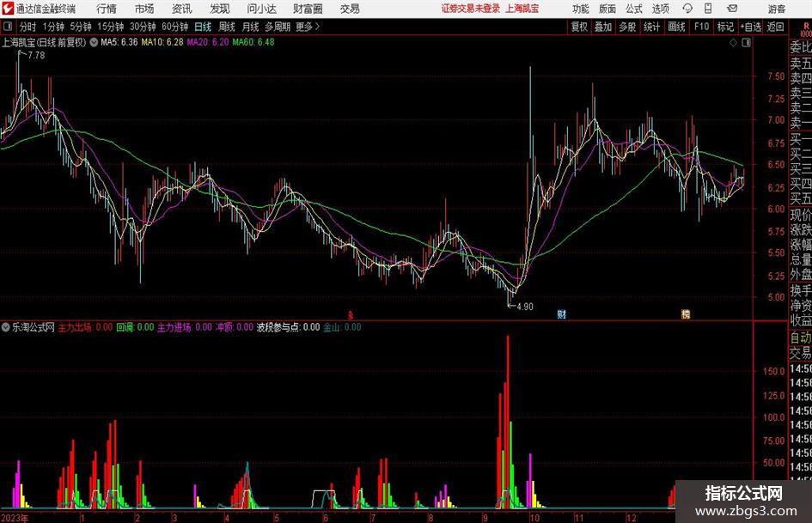Add stock via +自选 button

click(750, 27)
